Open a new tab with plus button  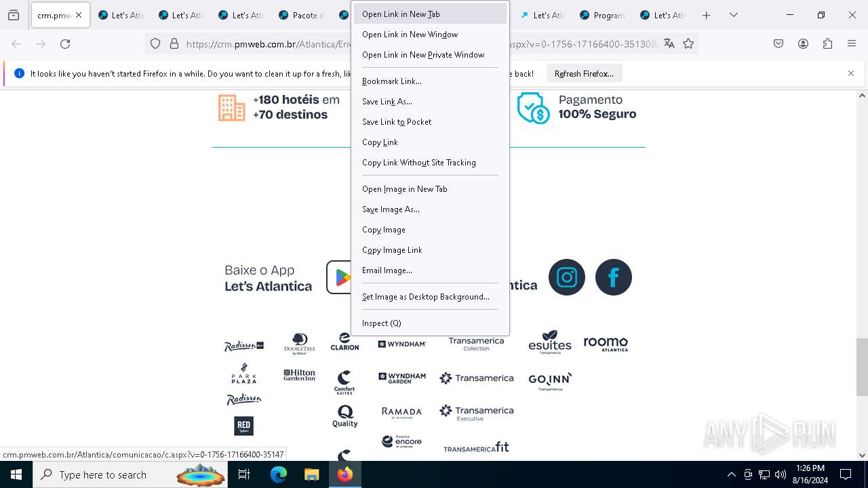(707, 15)
